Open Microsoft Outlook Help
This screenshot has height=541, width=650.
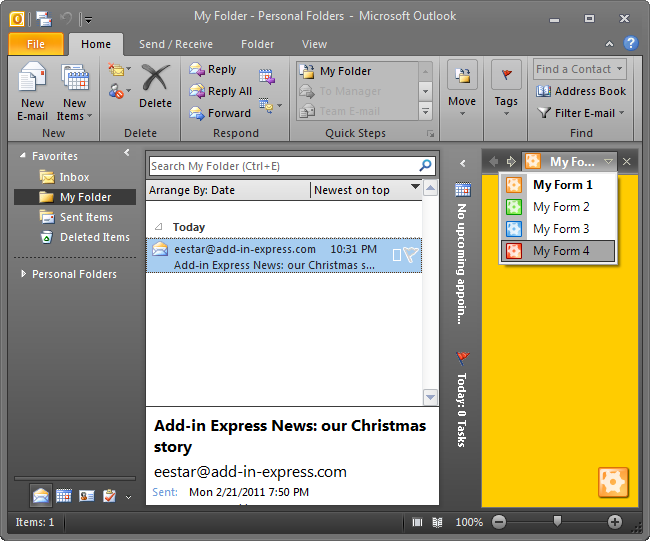click(x=631, y=43)
